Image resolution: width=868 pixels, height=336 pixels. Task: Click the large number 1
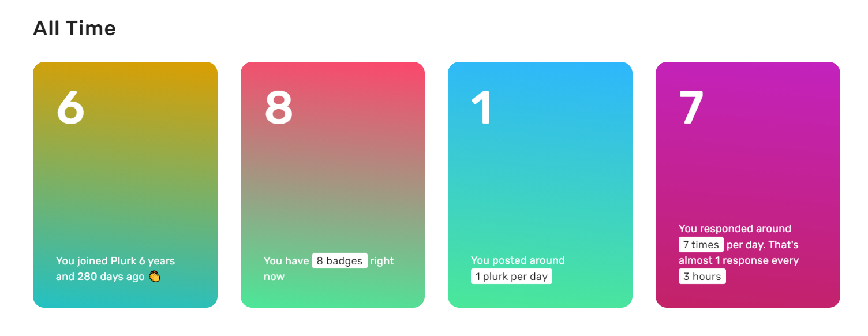click(482, 108)
